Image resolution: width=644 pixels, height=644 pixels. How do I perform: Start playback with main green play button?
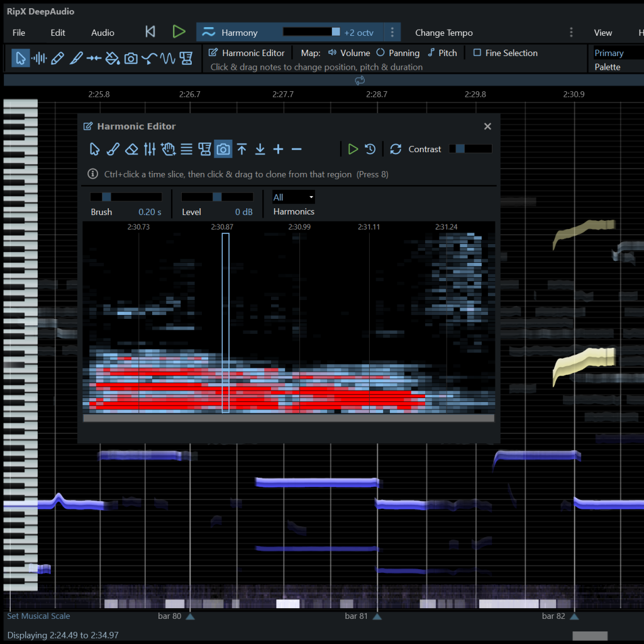click(179, 32)
